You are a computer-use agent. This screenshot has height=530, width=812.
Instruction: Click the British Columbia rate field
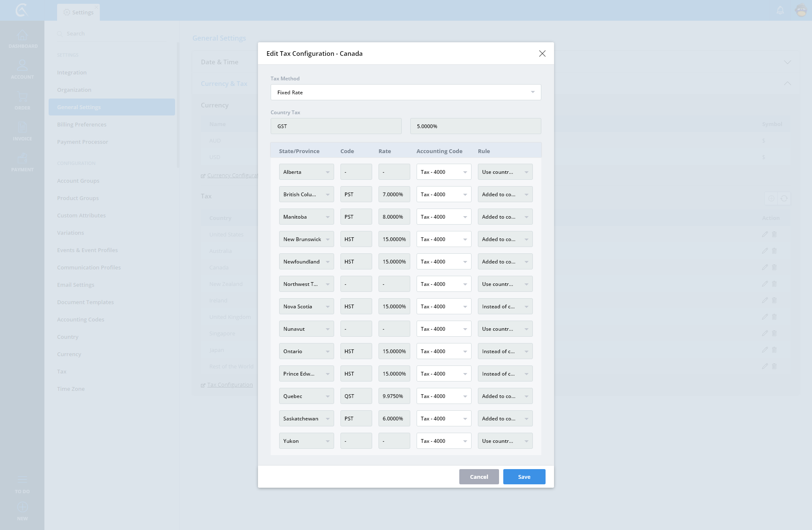coord(394,195)
